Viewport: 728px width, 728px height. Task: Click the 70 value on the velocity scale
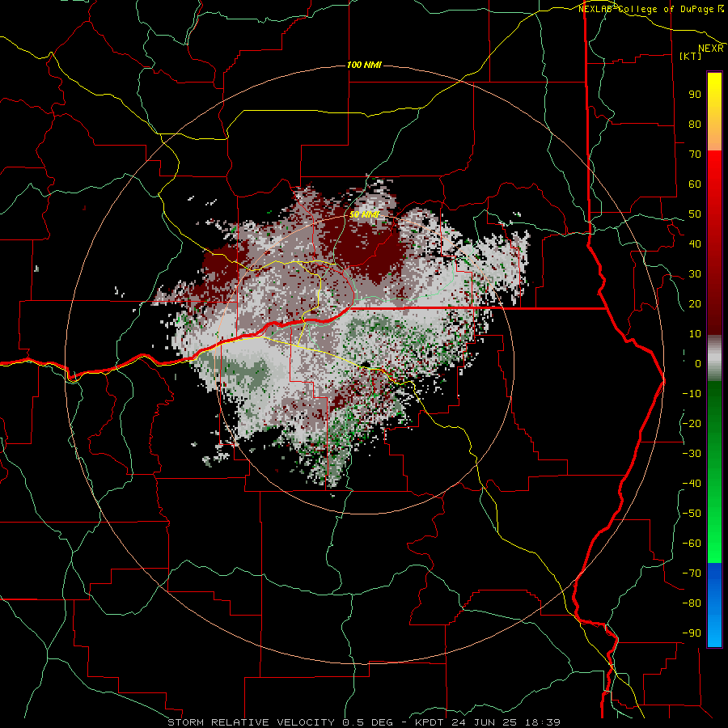coord(695,154)
